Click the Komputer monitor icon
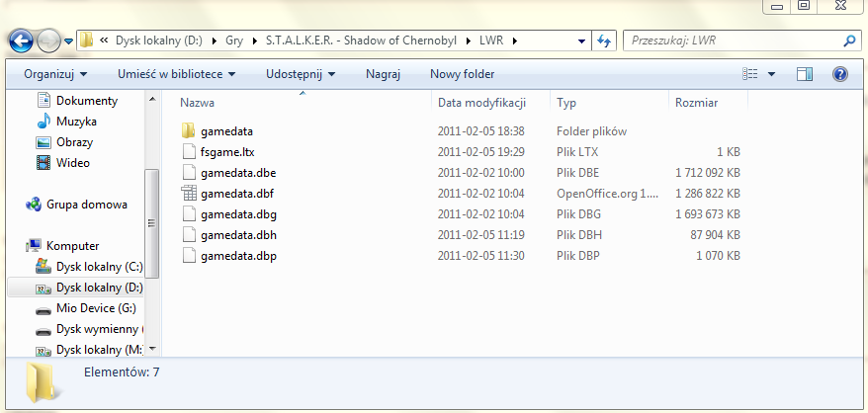868x413 pixels. 34,246
